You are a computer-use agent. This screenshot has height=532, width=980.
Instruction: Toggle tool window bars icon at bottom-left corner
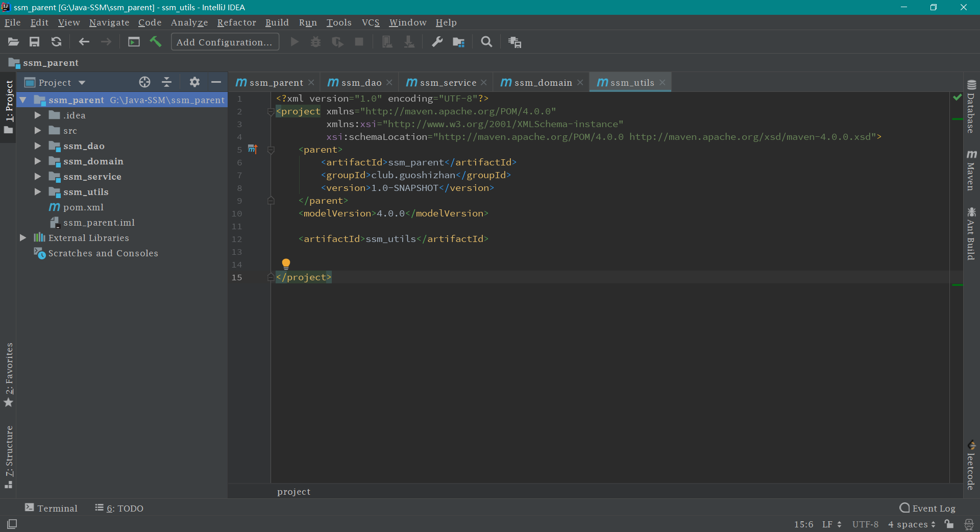click(12, 524)
